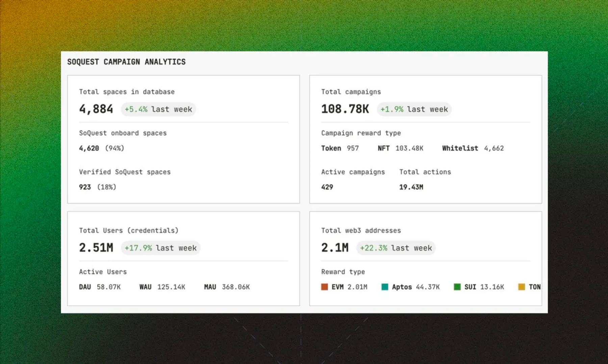Click the 'Total Users (credentials)' label

coord(129,231)
